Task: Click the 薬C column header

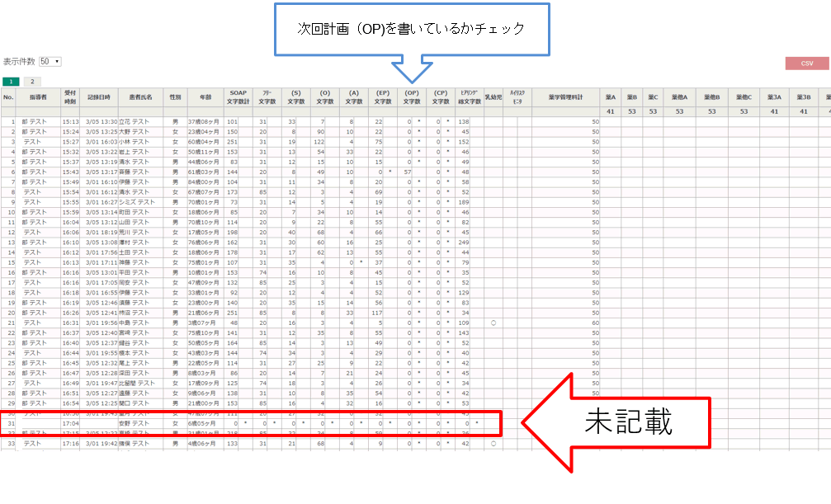Action: (653, 97)
